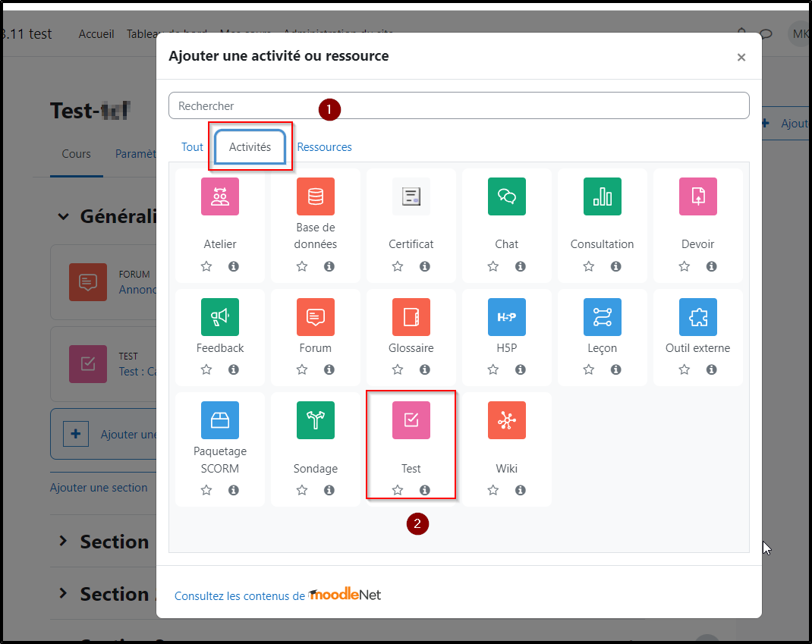The height and width of the screenshot is (644, 812).
Task: Close the Ajouter une activité dialog
Action: 741,57
